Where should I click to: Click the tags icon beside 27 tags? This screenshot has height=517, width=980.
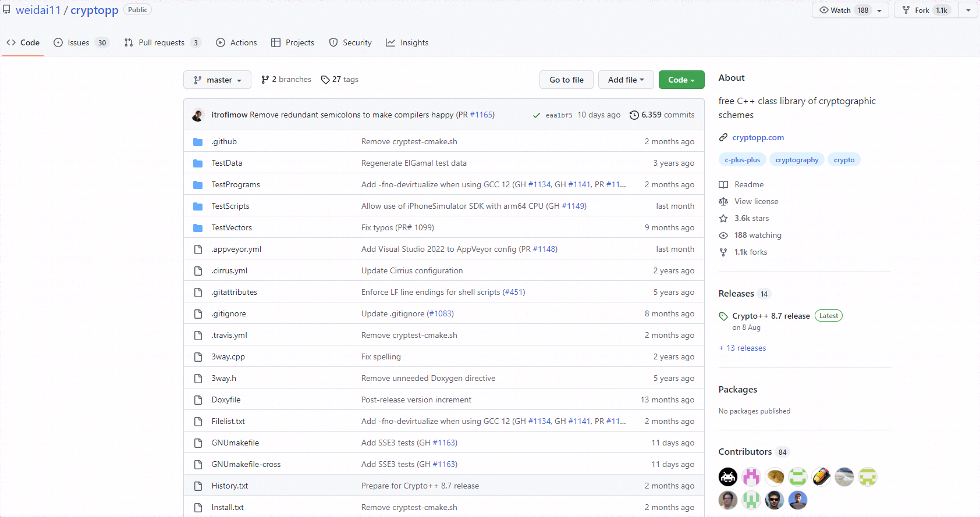(325, 80)
